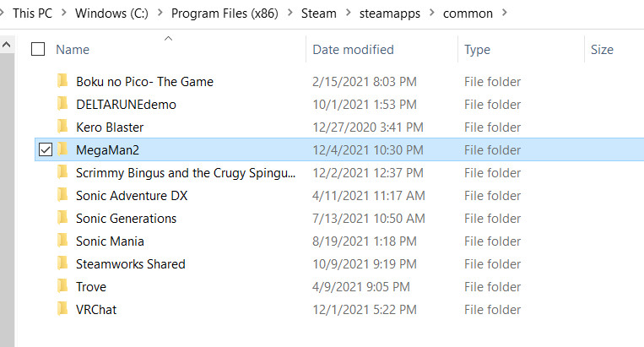Click the Steamworks Shared folder icon
Image resolution: width=644 pixels, height=347 pixels.
(62, 264)
